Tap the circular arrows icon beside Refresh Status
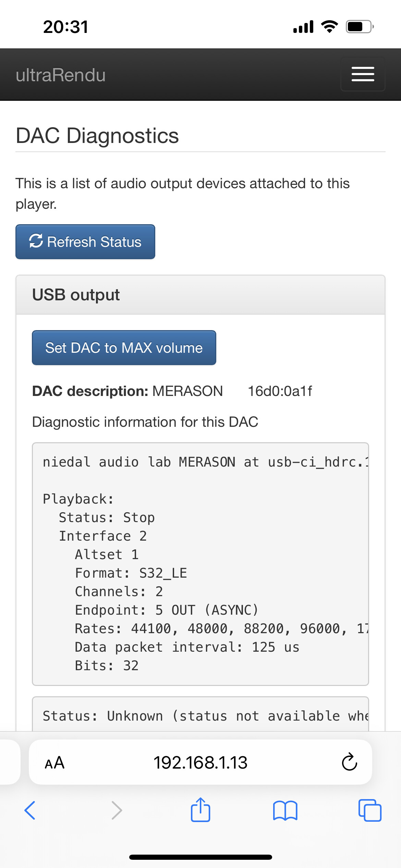Image resolution: width=401 pixels, height=868 pixels. pyautogui.click(x=36, y=241)
